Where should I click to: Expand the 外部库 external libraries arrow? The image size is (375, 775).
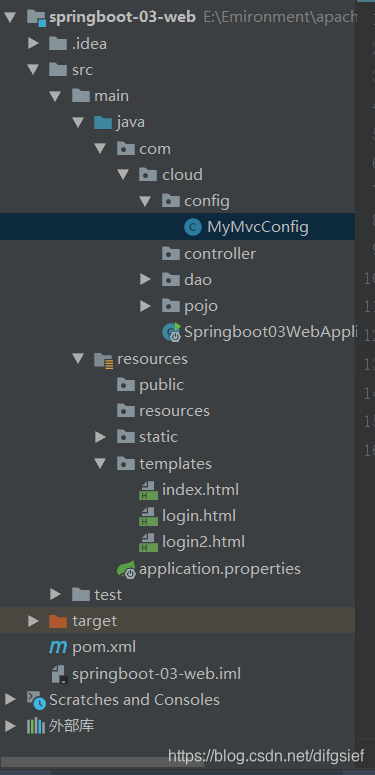pos(10,726)
